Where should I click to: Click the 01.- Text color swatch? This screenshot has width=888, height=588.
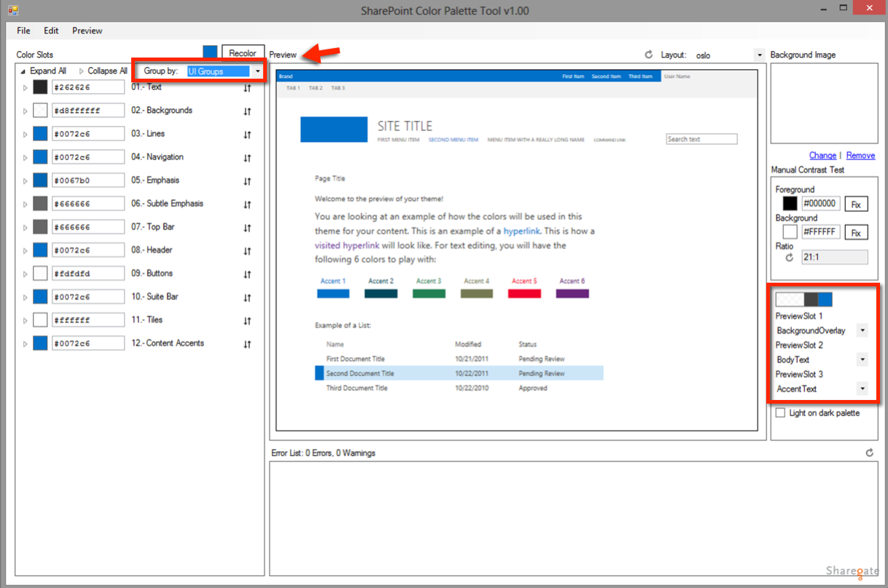click(x=40, y=87)
